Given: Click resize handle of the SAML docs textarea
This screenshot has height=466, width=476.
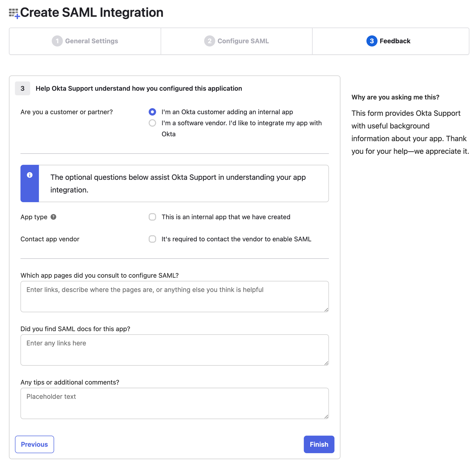Looking at the screenshot, I should pos(326,363).
